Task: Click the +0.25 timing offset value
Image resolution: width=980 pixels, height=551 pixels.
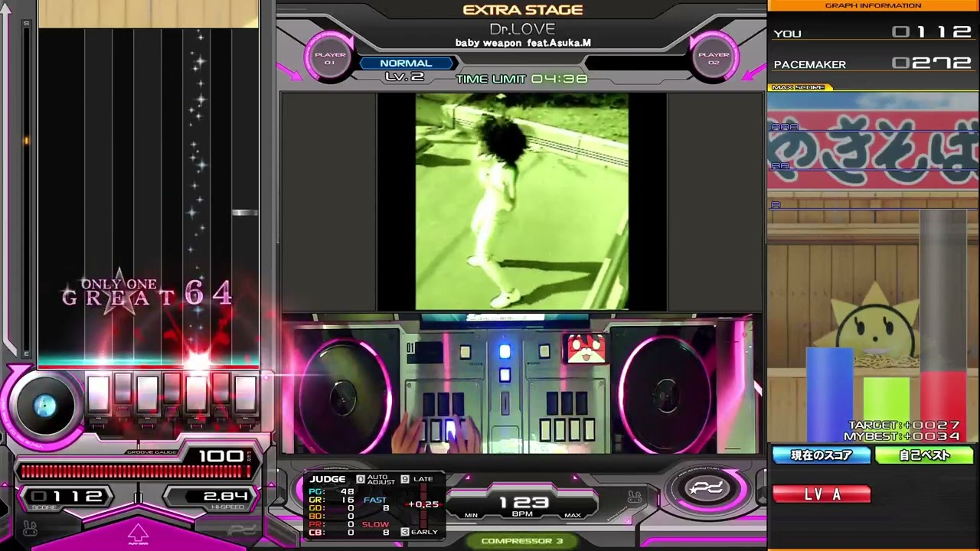Action: (x=423, y=504)
